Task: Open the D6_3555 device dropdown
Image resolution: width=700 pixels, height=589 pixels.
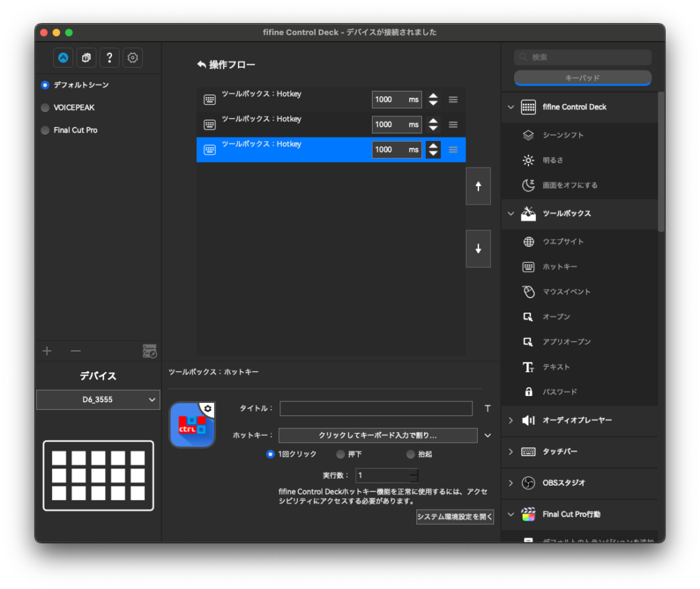Action: 98,400
